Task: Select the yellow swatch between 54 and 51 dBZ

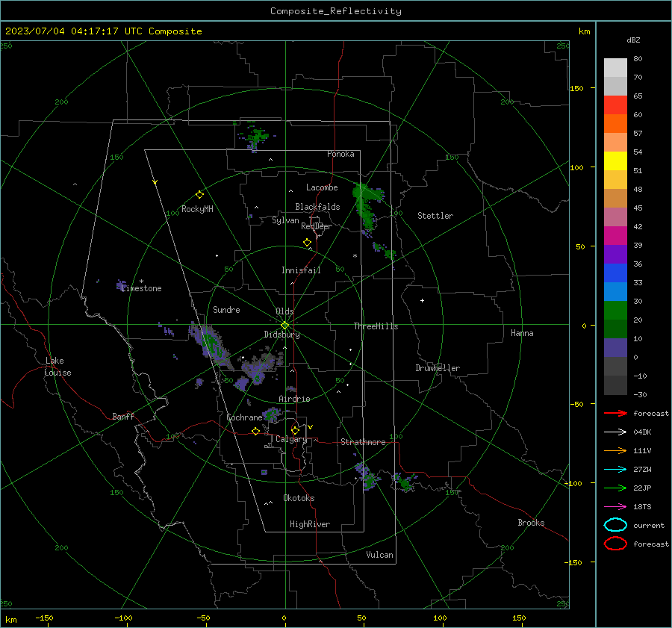Action: 615,161
